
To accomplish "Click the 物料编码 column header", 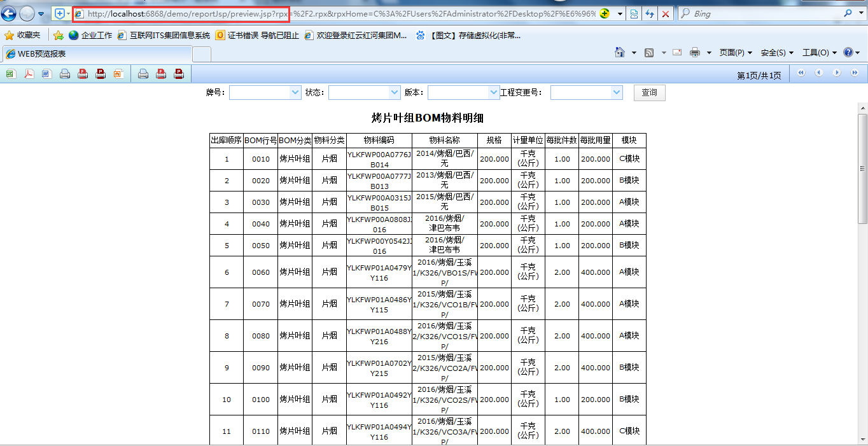I will tap(379, 141).
